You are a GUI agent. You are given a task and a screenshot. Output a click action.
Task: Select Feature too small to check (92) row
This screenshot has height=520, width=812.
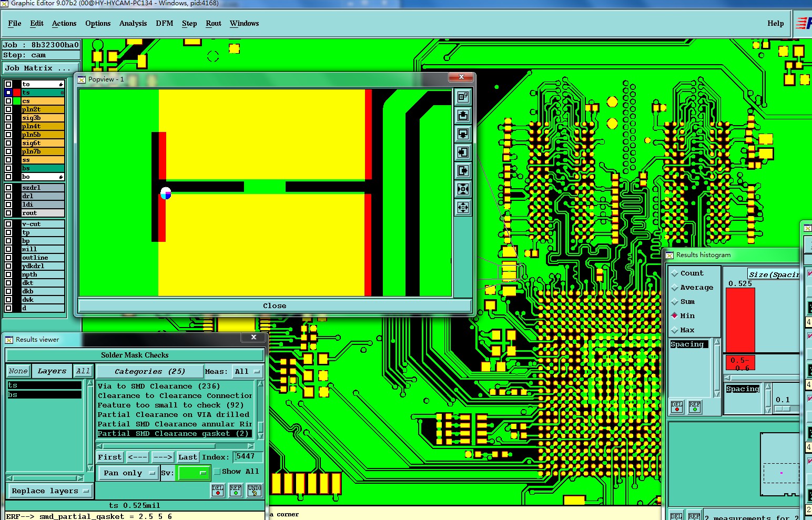(x=174, y=405)
